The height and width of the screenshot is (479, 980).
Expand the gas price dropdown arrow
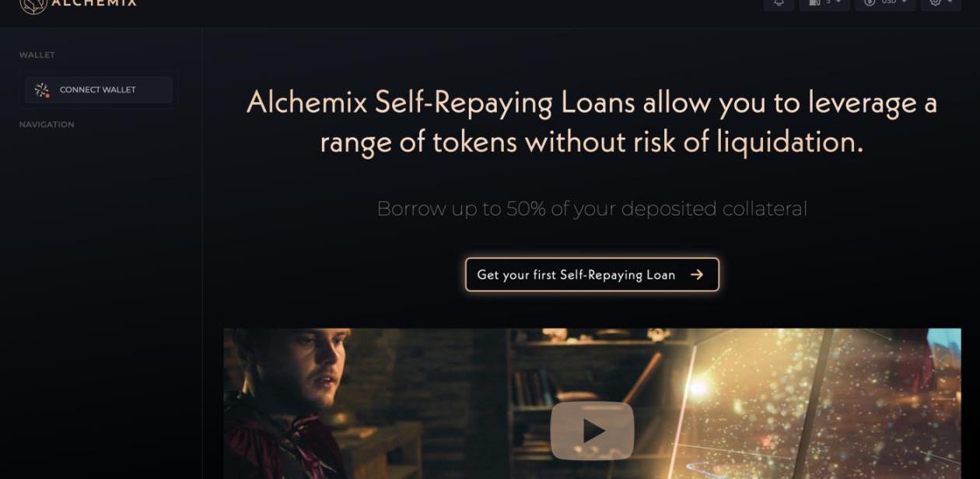coord(838,2)
